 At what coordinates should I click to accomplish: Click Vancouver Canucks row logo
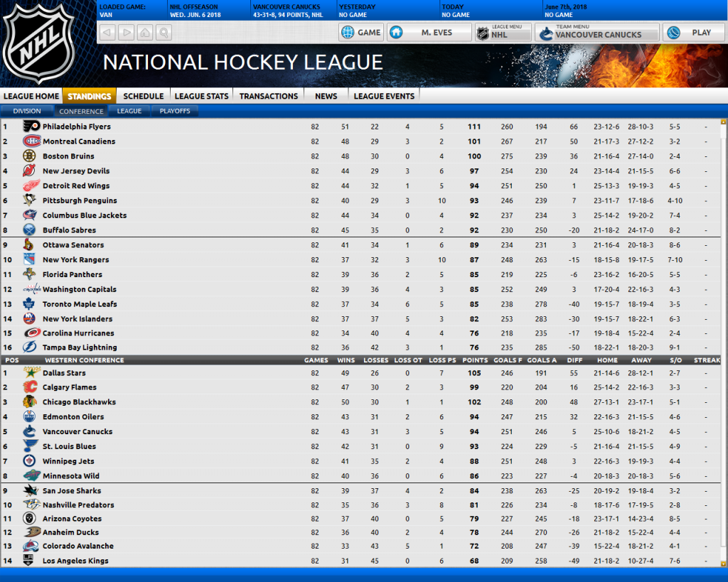29,431
